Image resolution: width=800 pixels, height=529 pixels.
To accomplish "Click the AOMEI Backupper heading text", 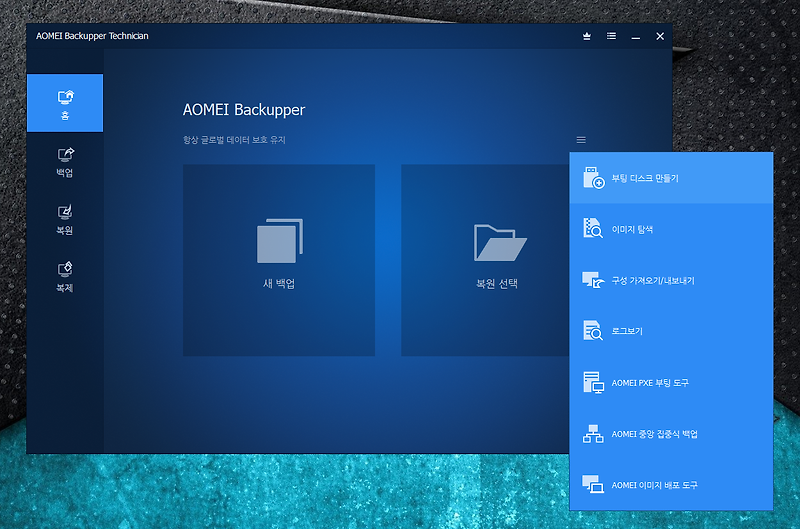I will click(244, 110).
